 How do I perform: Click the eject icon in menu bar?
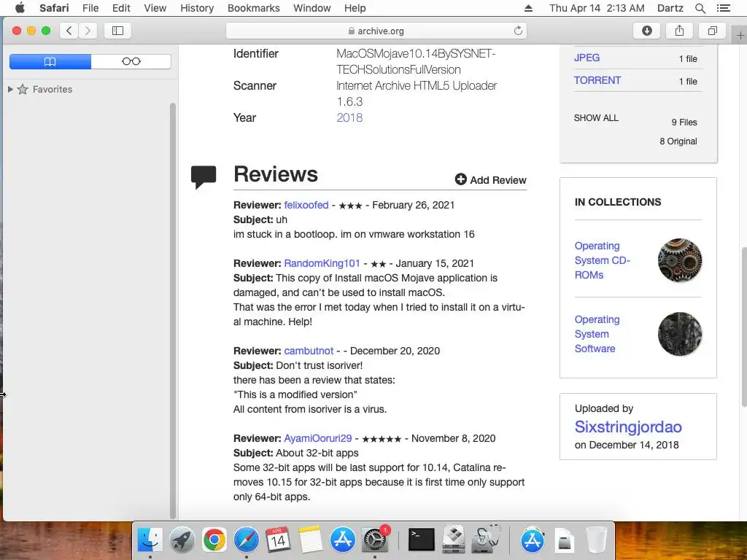pyautogui.click(x=528, y=8)
